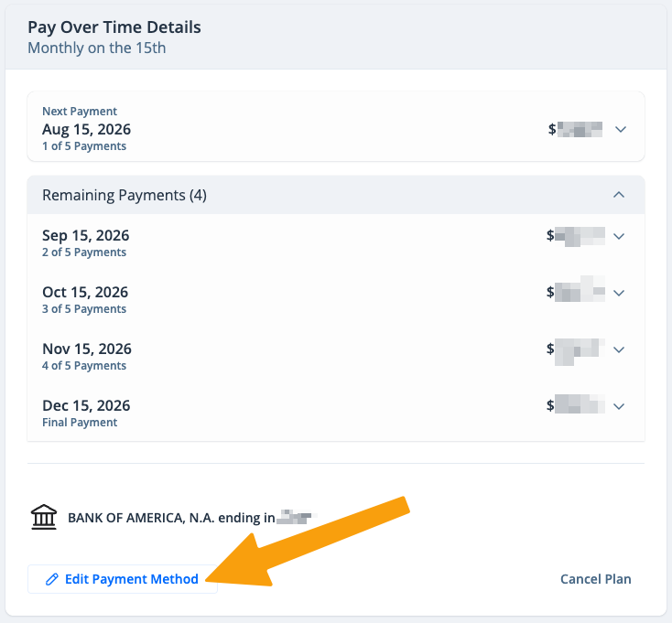Open the Next Payment card

336,127
